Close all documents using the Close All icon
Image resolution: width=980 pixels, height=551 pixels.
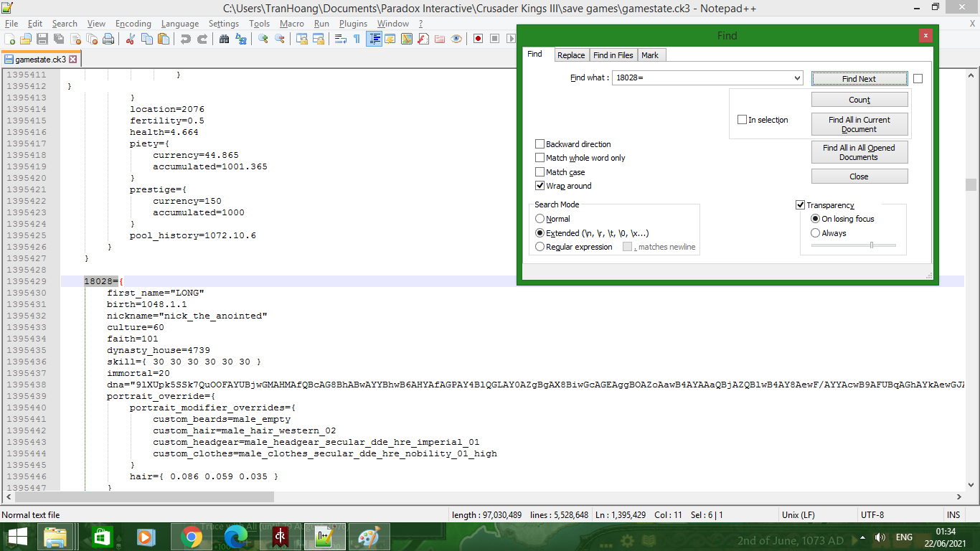[x=92, y=39]
